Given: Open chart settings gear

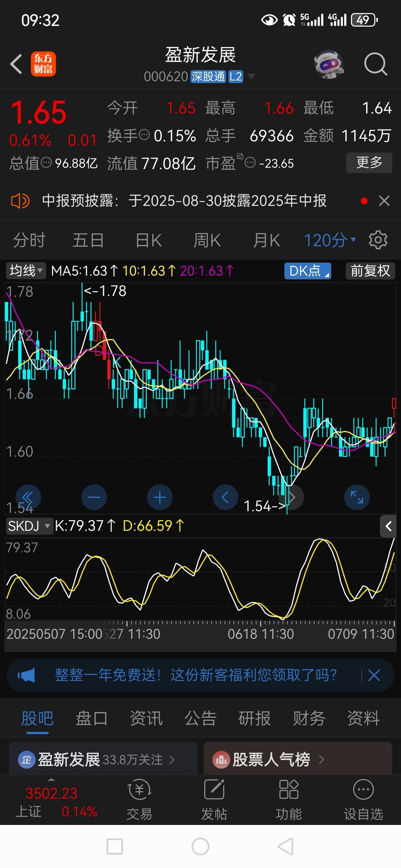Looking at the screenshot, I should coord(378,240).
